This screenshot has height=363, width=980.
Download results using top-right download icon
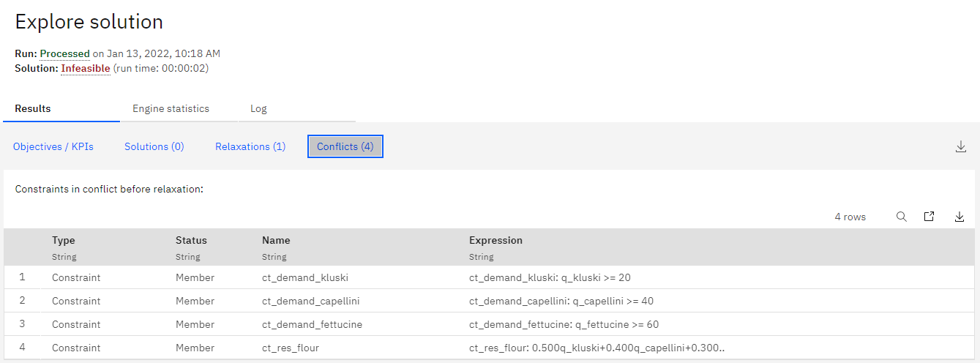(961, 146)
